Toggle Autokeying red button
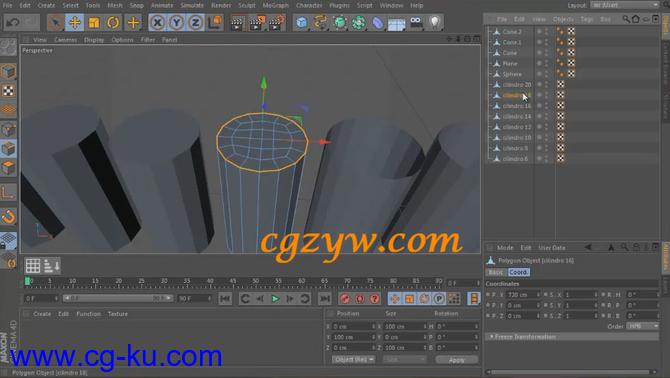The height and width of the screenshot is (378, 670). click(360, 299)
